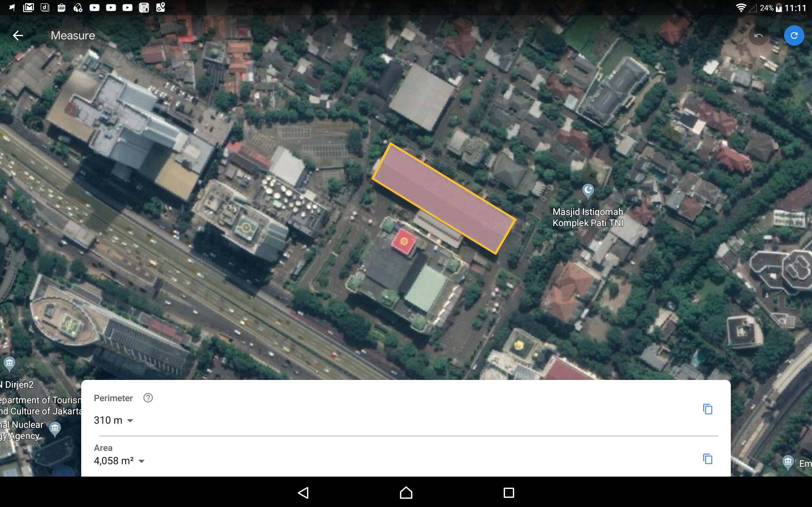This screenshot has width=812, height=507.
Task: Tap the Gmail notification icon in status bar
Action: [x=29, y=7]
